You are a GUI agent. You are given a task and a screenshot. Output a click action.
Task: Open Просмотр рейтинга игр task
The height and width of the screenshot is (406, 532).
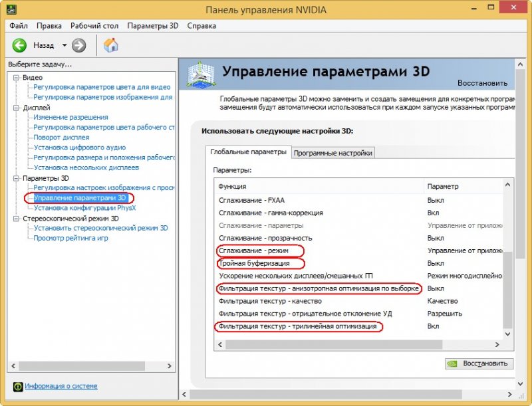click(x=70, y=239)
